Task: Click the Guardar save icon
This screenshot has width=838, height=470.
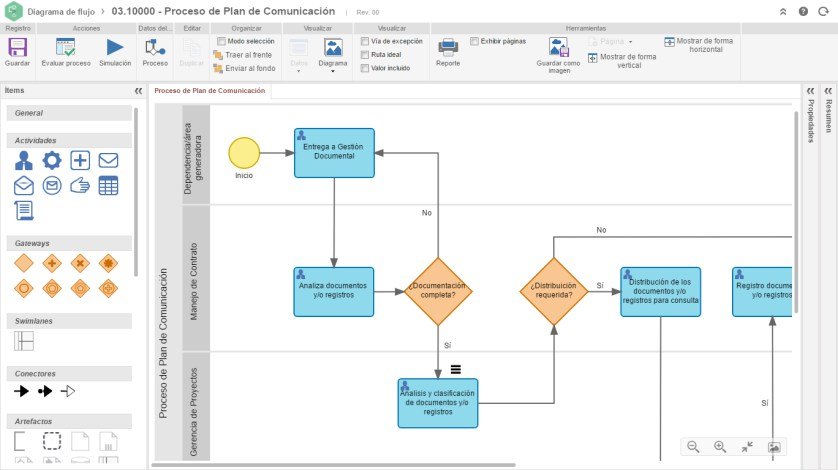Action: 17,48
